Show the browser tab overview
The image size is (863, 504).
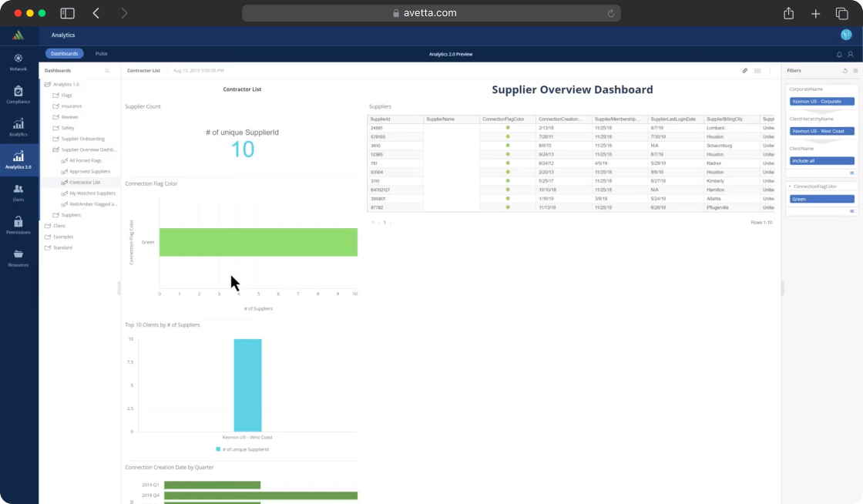tap(841, 13)
